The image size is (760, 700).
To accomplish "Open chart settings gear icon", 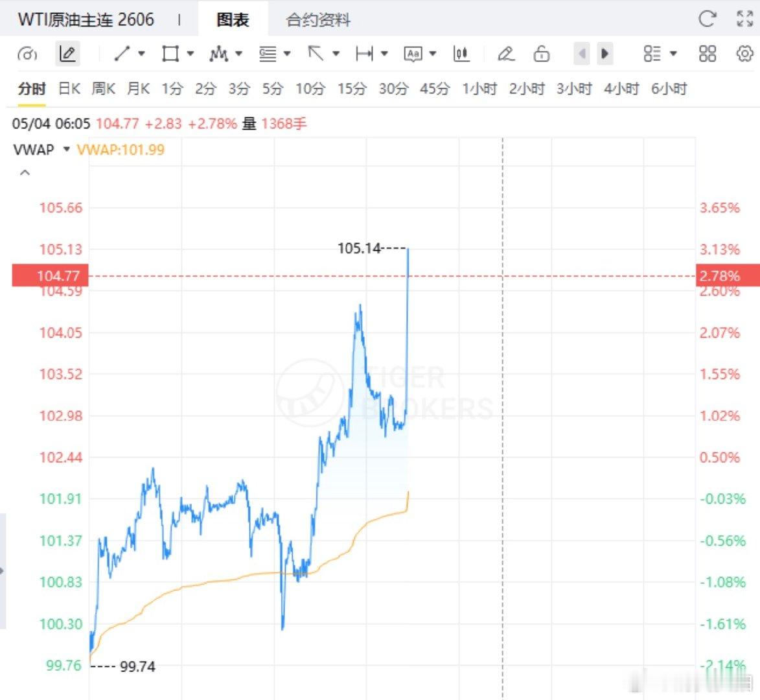I will 744,53.
